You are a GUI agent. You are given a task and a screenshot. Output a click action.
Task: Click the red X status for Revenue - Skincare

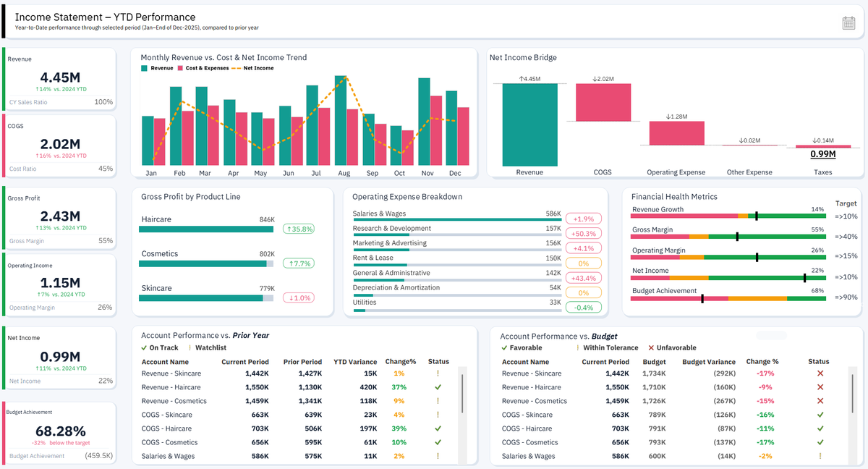click(820, 373)
